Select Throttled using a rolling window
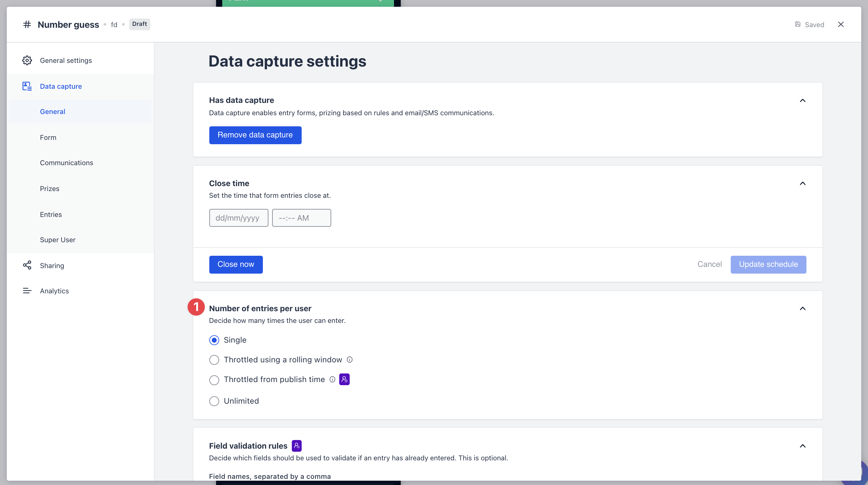The width and height of the screenshot is (868, 485). pyautogui.click(x=214, y=360)
